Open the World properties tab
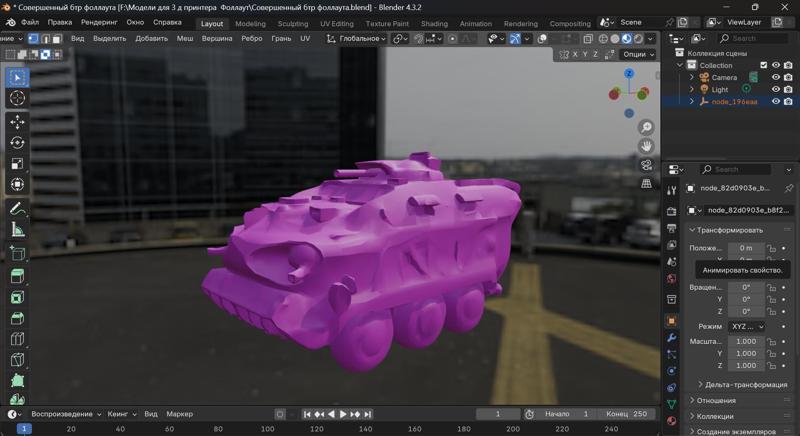This screenshot has width=800, height=436. [671, 278]
